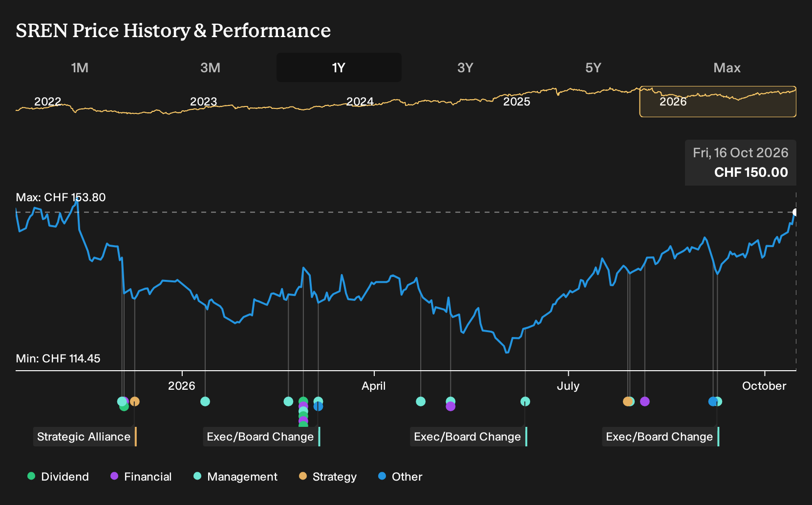The image size is (812, 505).
Task: Toggle the Management legend filter
Action: [x=235, y=476]
